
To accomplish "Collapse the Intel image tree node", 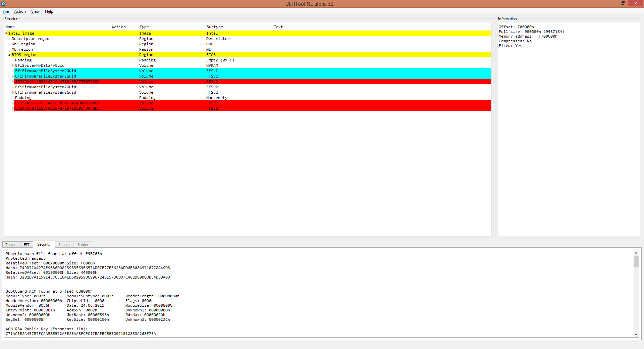I will tap(6, 33).
